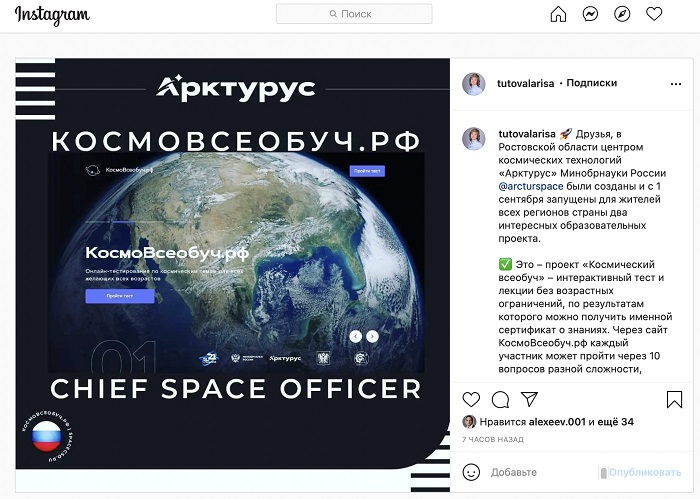The width and height of the screenshot is (700, 499).
Task: Open alexeev.001 liker profile link
Action: pos(557,422)
